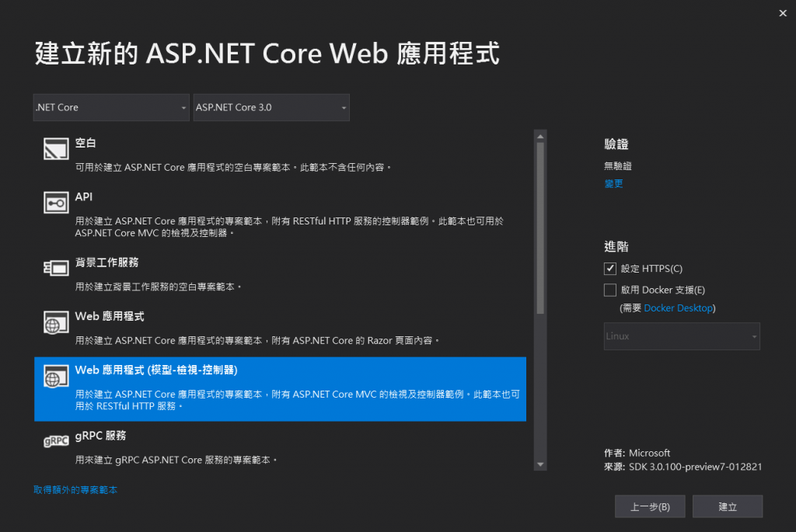
Task: Close the dialog with the X button
Action: [x=780, y=13]
